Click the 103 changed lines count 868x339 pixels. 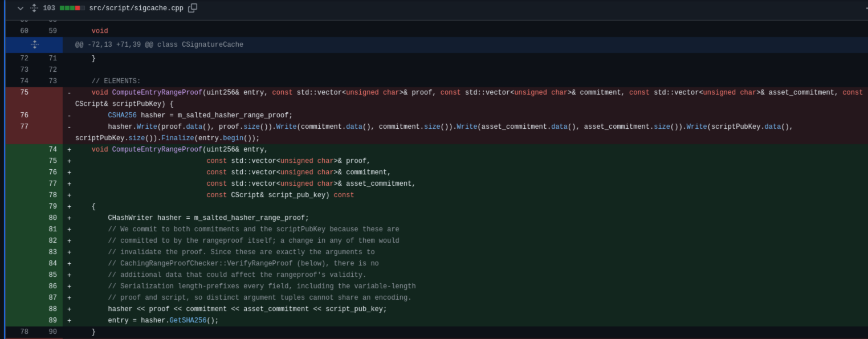coord(49,9)
